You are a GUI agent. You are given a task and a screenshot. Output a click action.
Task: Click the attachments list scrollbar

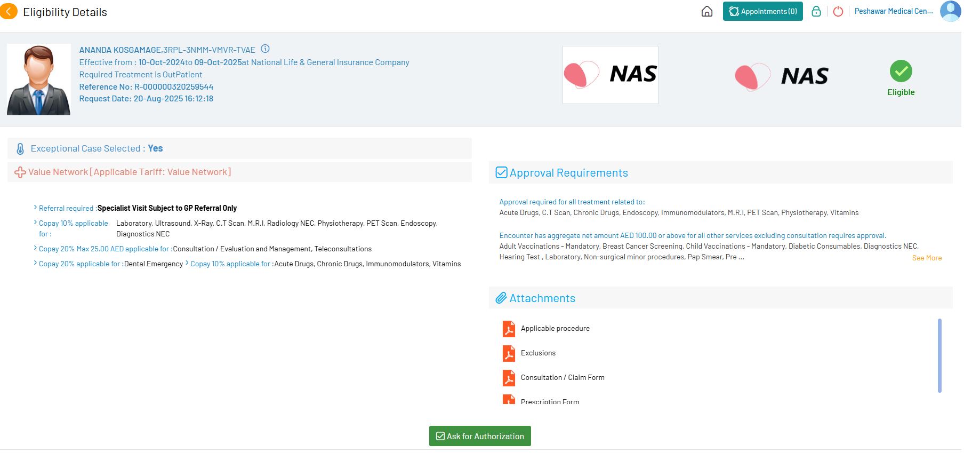[939, 355]
